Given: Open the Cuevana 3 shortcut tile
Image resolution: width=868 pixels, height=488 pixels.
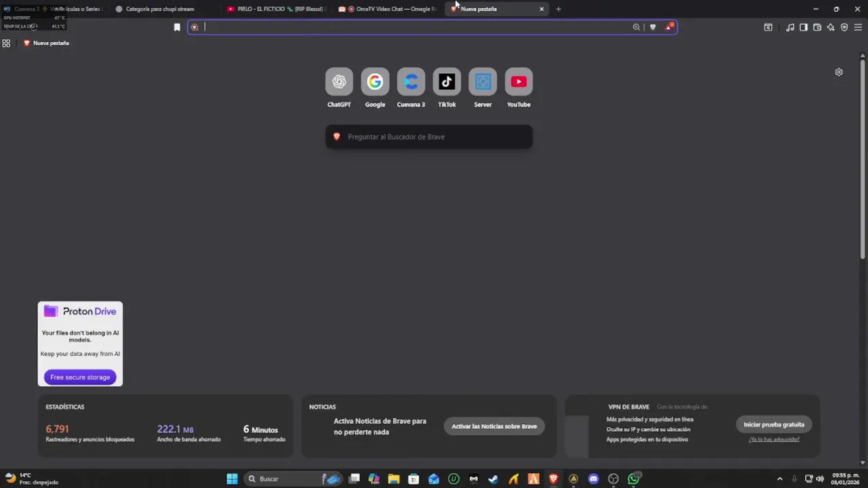Looking at the screenshot, I should point(411,82).
